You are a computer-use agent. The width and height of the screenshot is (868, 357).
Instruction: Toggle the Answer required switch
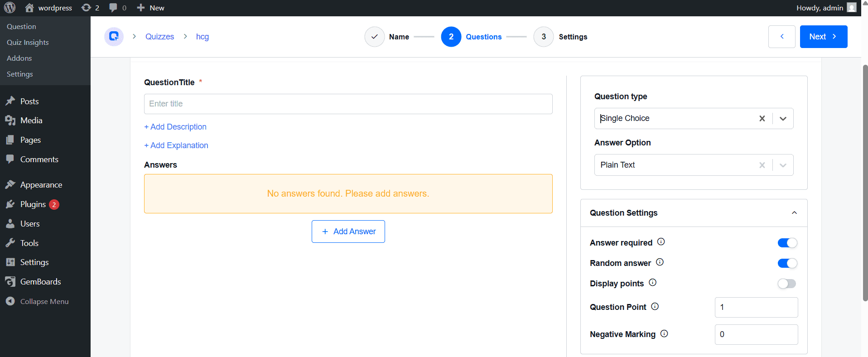coord(787,243)
